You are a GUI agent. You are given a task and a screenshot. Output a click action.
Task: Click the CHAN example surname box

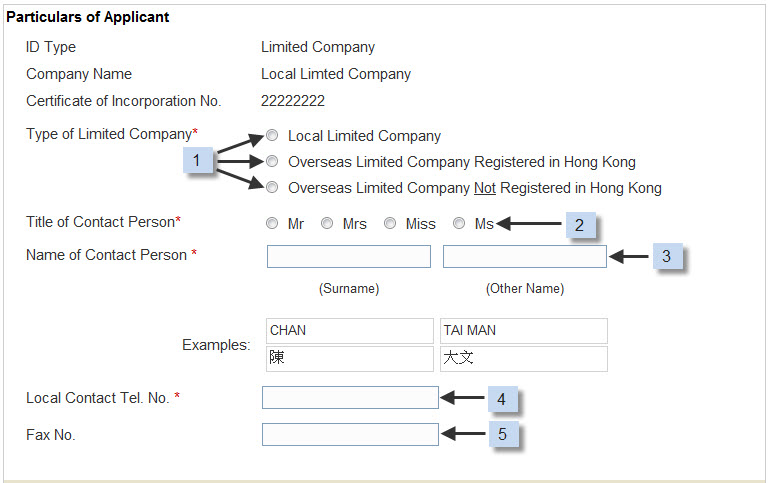point(350,331)
